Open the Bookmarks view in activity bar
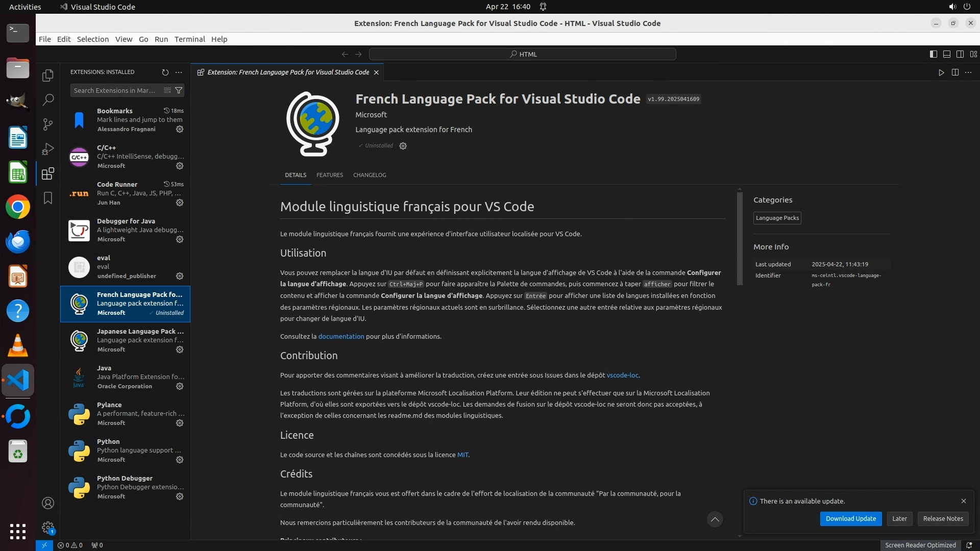 pos(48,198)
